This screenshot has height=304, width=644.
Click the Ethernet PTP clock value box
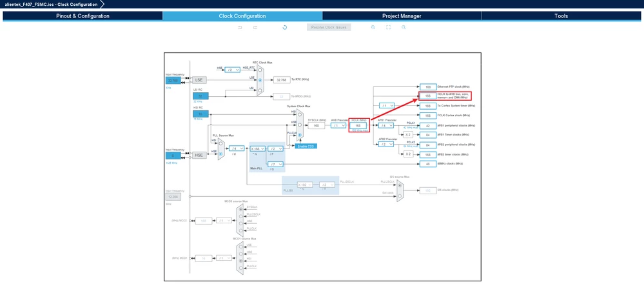click(428, 86)
